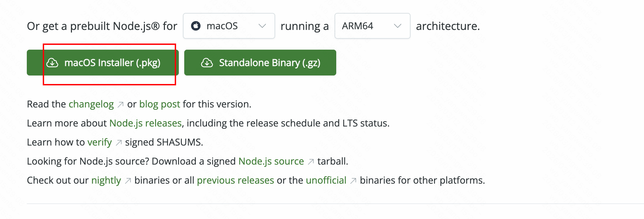The width and height of the screenshot is (644, 219).
Task: Open the nightly binaries link
Action: 106,180
